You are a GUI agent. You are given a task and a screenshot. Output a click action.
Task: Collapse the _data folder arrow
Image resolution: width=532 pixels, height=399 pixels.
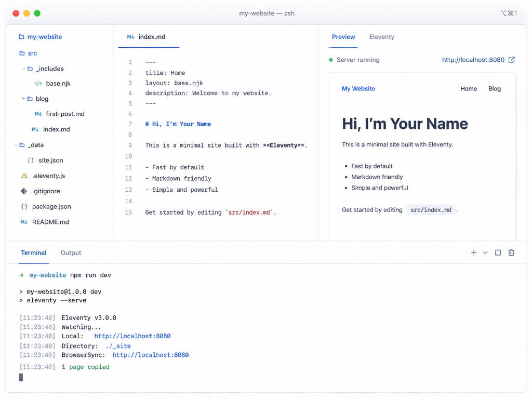[16, 145]
